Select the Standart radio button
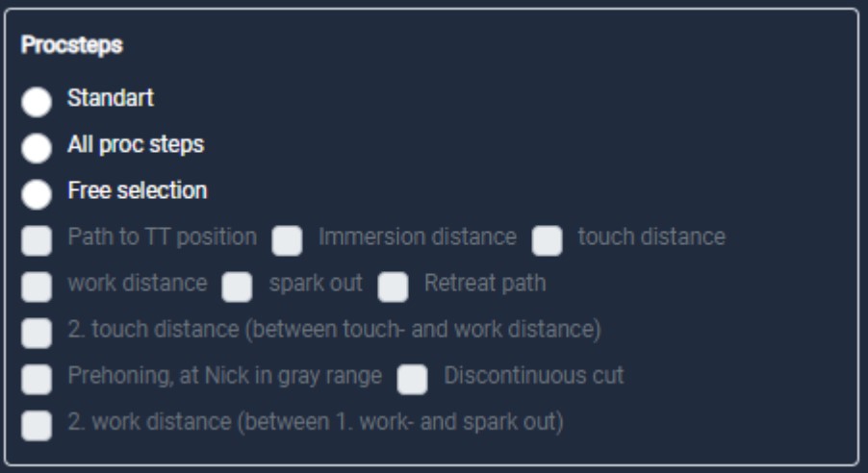The width and height of the screenshot is (868, 473). pyautogui.click(x=37, y=102)
